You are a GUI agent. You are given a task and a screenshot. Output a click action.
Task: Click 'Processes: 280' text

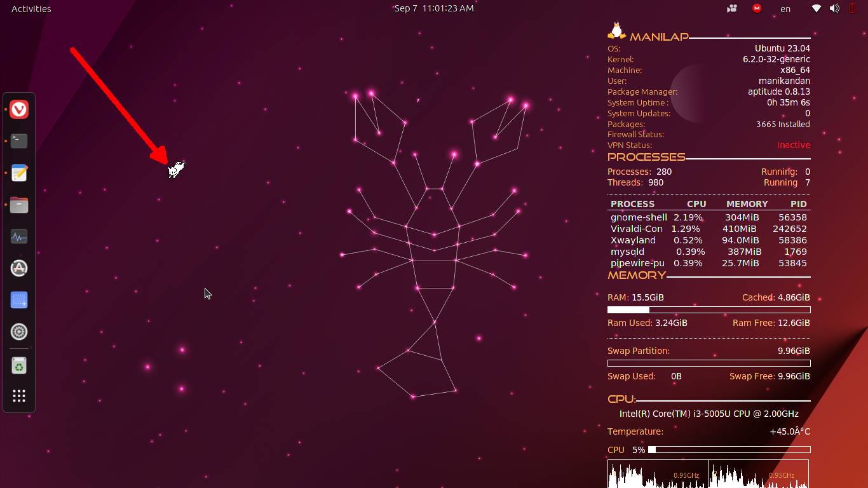click(640, 172)
